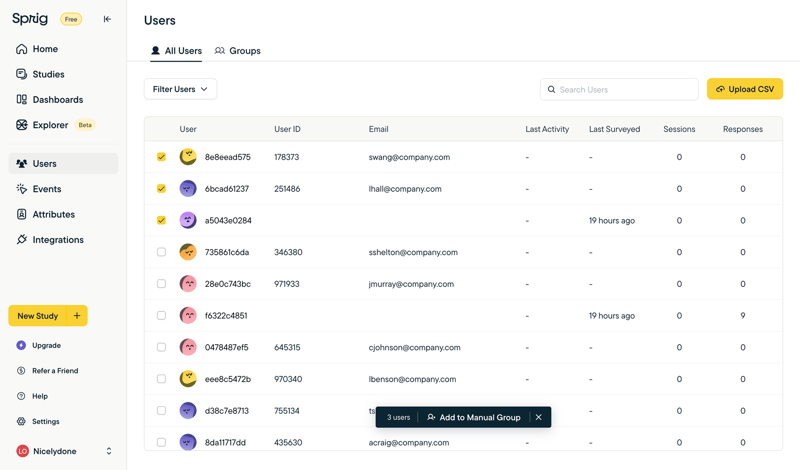Click the Home icon in sidebar
This screenshot has height=470, width=800.
pos(21,49)
